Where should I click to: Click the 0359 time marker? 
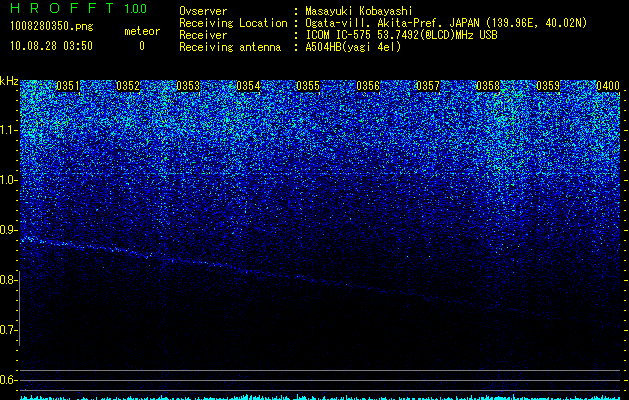pos(548,86)
